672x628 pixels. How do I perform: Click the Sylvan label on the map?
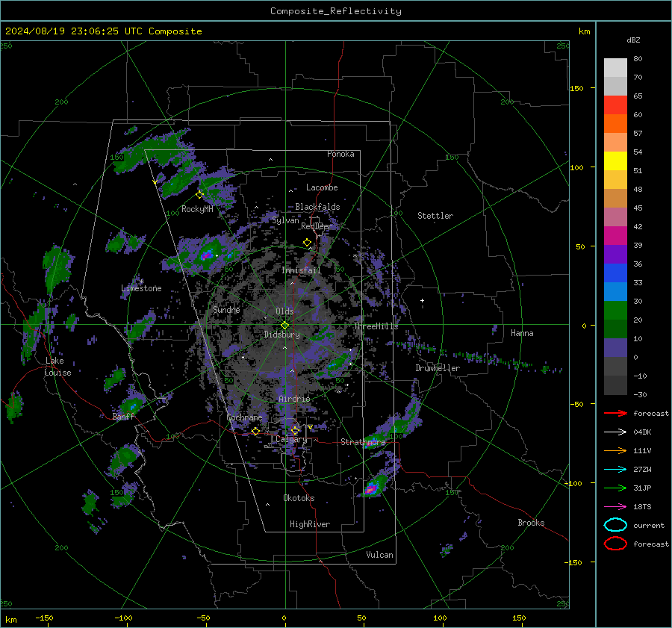285,220
